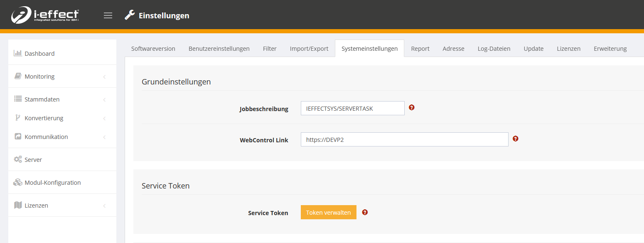Image resolution: width=644 pixels, height=243 pixels.
Task: Open the Log-Dateien tab
Action: 494,49
